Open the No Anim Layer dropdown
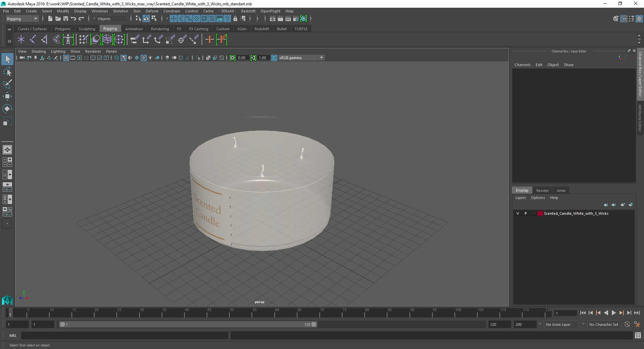Screen dimensions: 644x349 point(562,325)
